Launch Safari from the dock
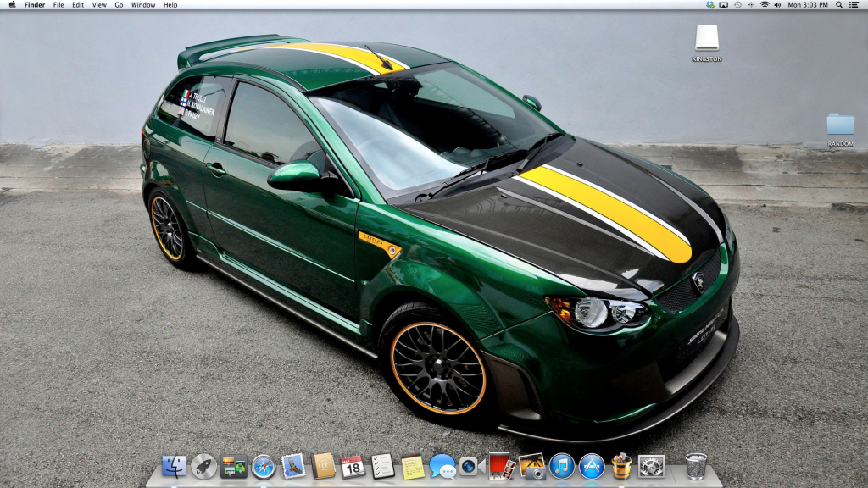Screen dimensions: 868x488 (x=264, y=466)
